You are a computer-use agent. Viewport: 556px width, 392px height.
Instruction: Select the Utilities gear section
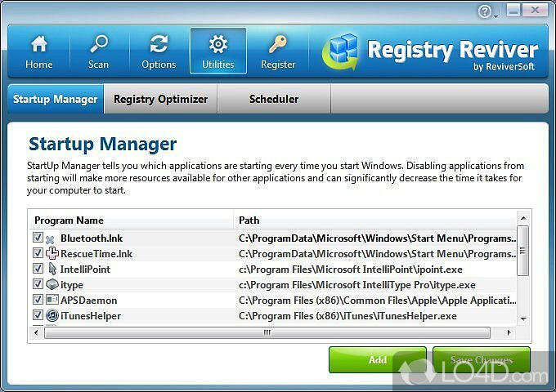pyautogui.click(x=218, y=51)
